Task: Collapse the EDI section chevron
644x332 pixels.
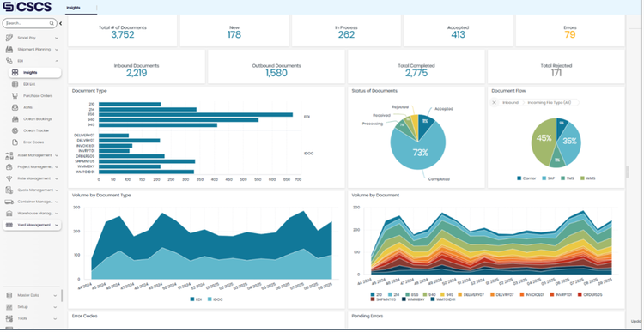Action: click(x=57, y=61)
